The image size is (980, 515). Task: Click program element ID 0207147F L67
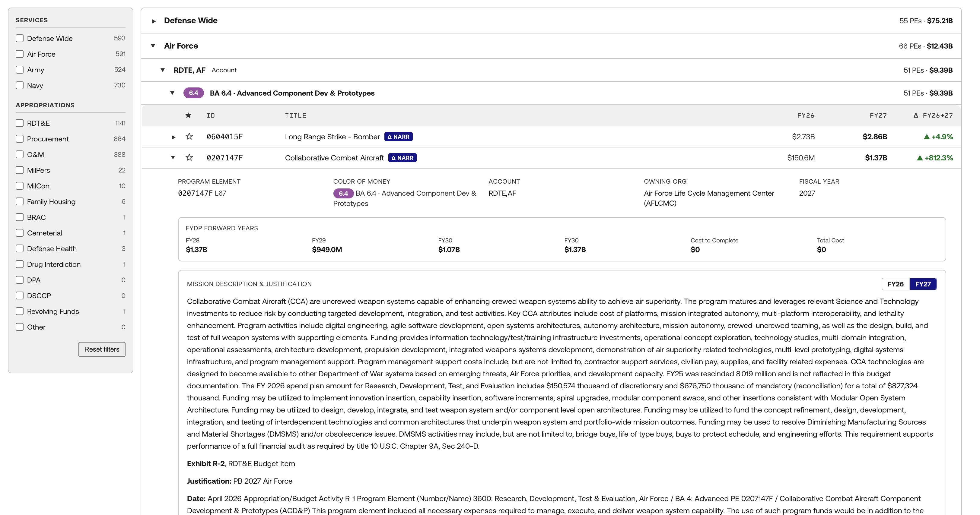[202, 193]
